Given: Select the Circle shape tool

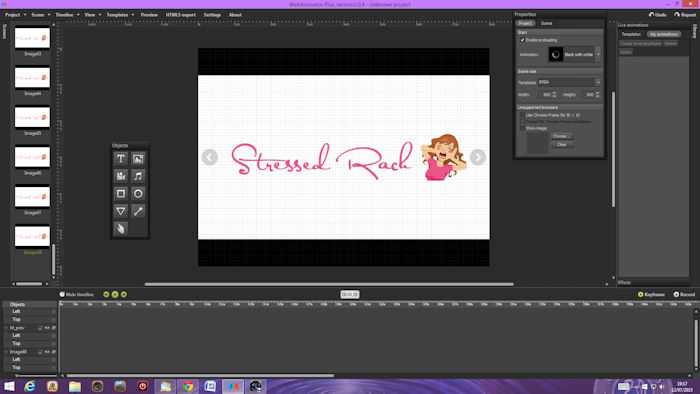Looking at the screenshot, I should point(138,194).
